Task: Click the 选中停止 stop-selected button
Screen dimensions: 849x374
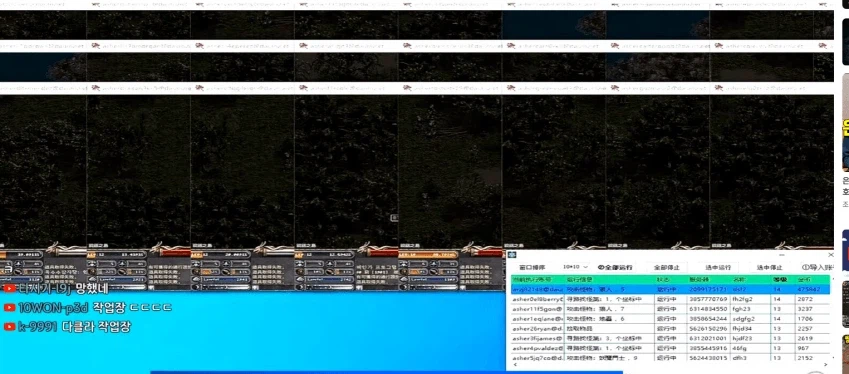Action: [x=769, y=267]
